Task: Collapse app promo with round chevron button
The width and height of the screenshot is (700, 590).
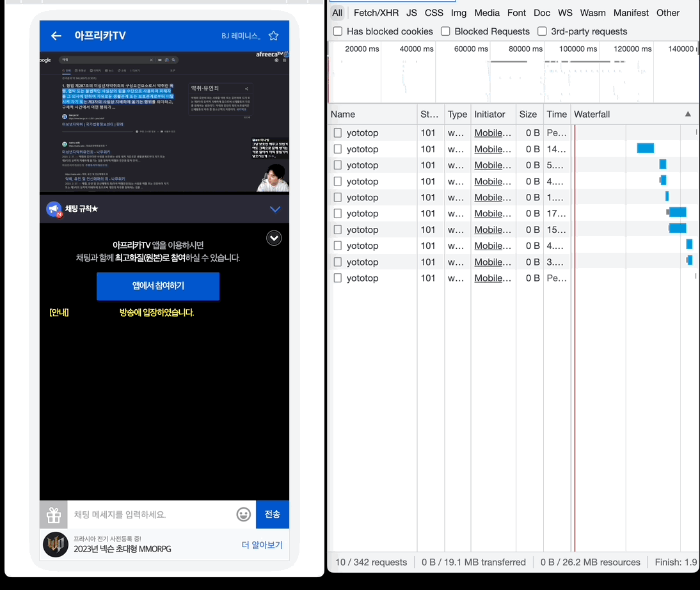Action: 274,239
